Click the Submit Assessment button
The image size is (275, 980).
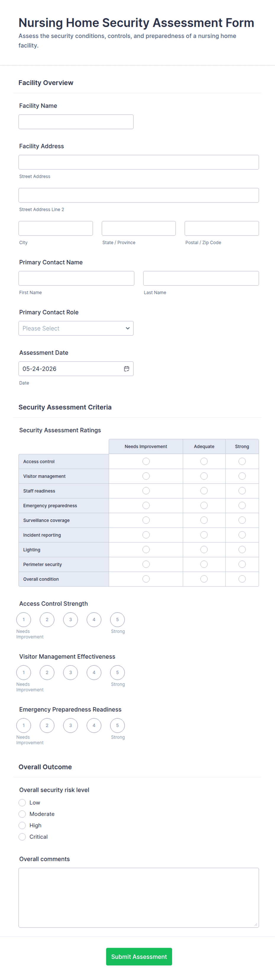tap(139, 956)
